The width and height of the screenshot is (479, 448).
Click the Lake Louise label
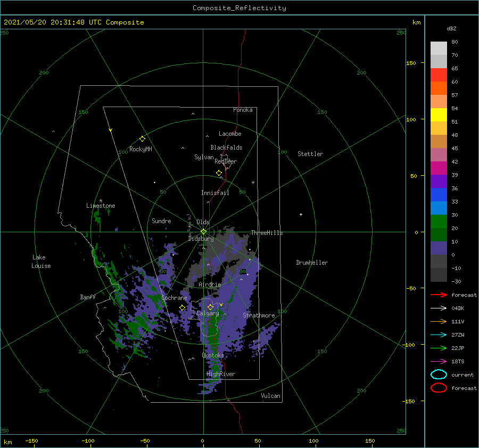[x=41, y=262]
